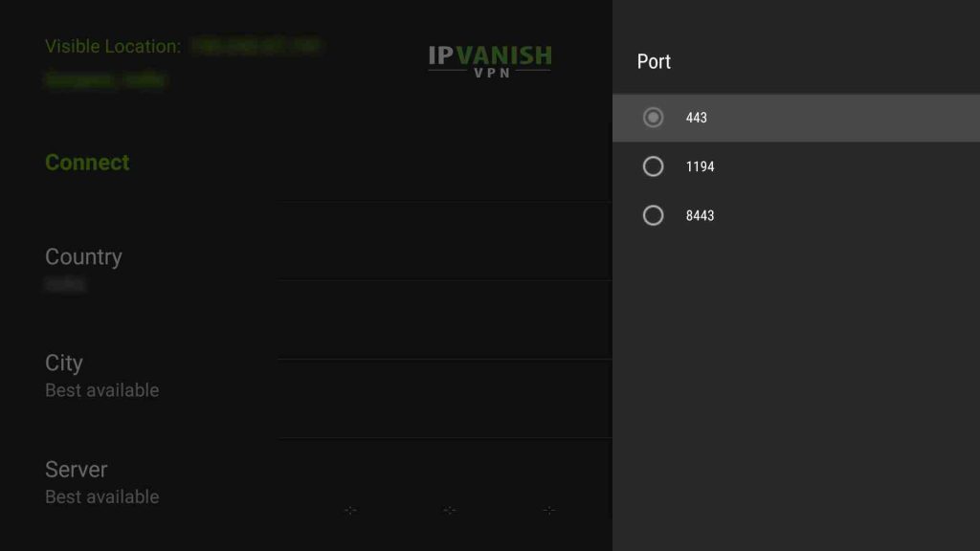Click the first dash marker on graph axis

pyautogui.click(x=350, y=511)
